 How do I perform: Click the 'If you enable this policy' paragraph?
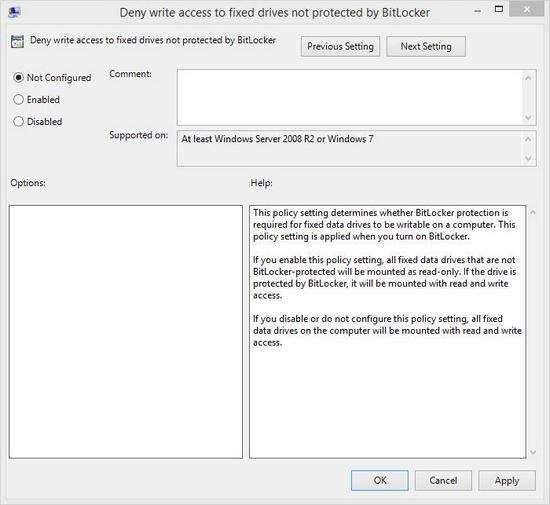pos(384,277)
